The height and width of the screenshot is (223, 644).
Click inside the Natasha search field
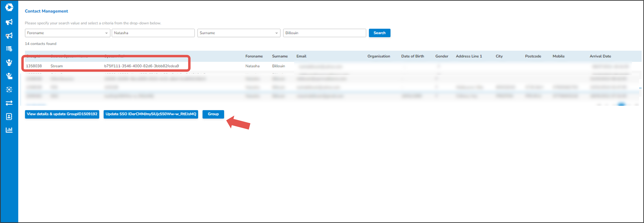153,33
